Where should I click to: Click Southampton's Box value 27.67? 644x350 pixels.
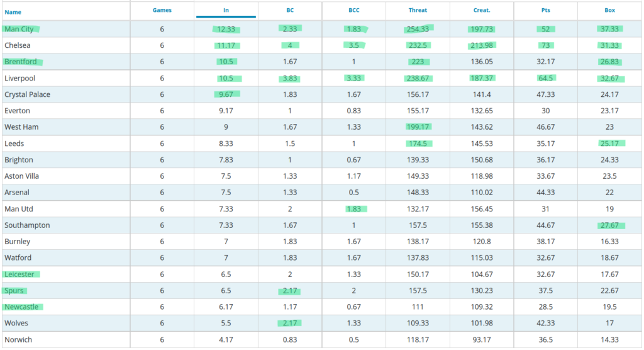(609, 225)
